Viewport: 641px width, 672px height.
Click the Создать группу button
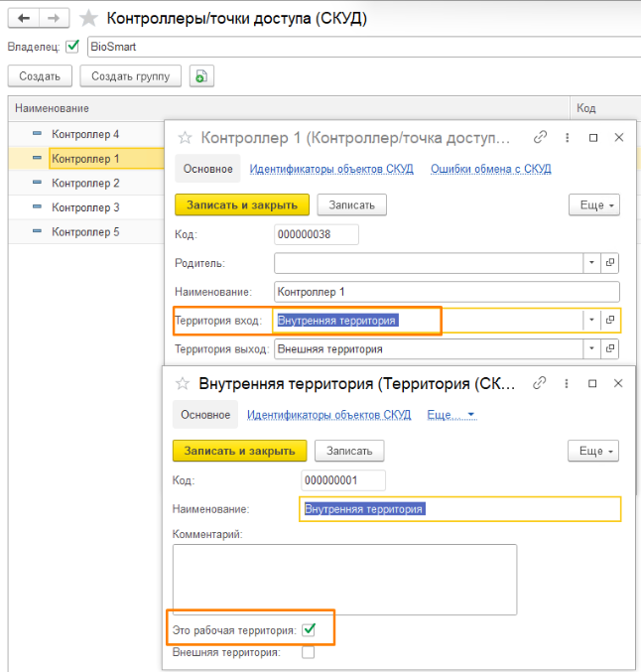(131, 76)
